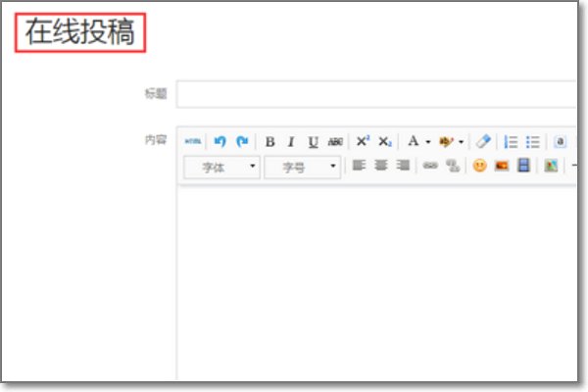This screenshot has width=588, height=392.
Task: Apply background highlight color
Action: pyautogui.click(x=446, y=141)
